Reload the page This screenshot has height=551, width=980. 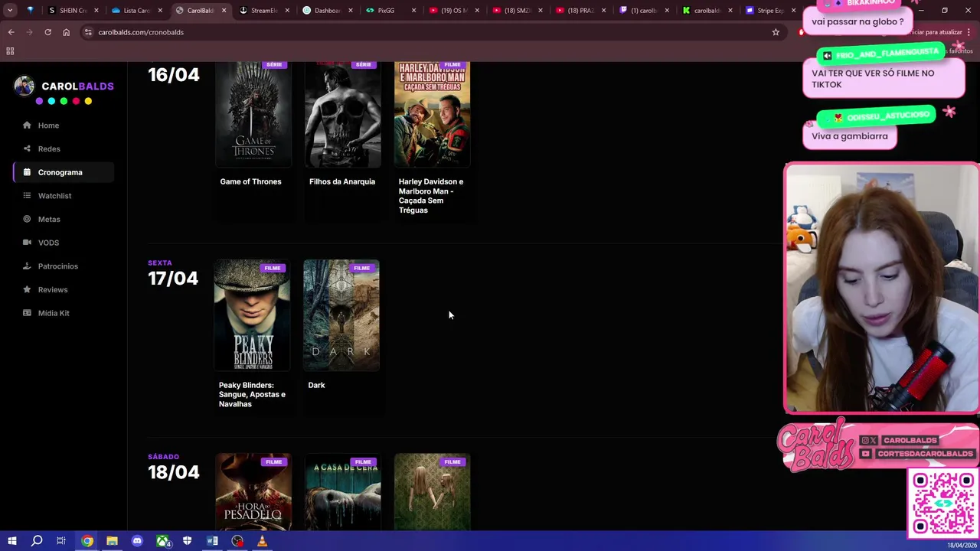47,32
